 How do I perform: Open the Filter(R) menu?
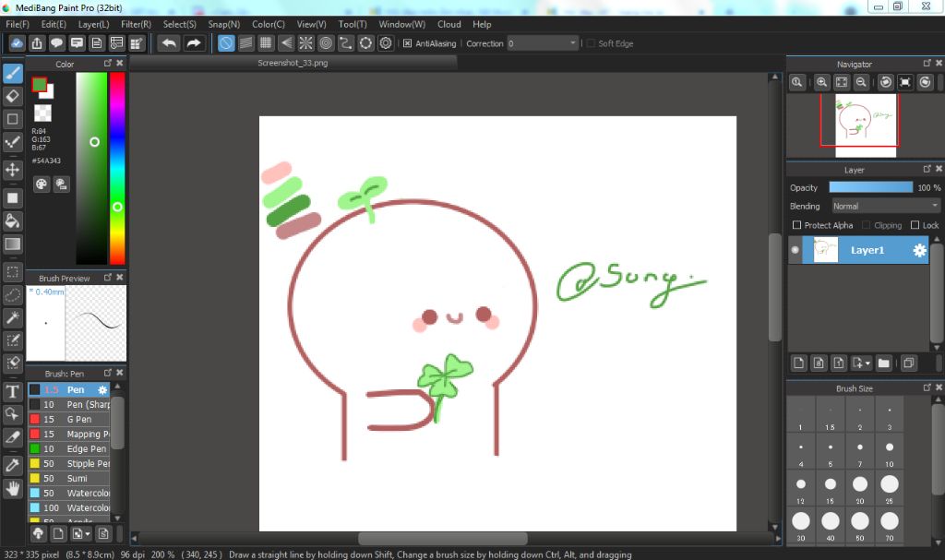(136, 24)
